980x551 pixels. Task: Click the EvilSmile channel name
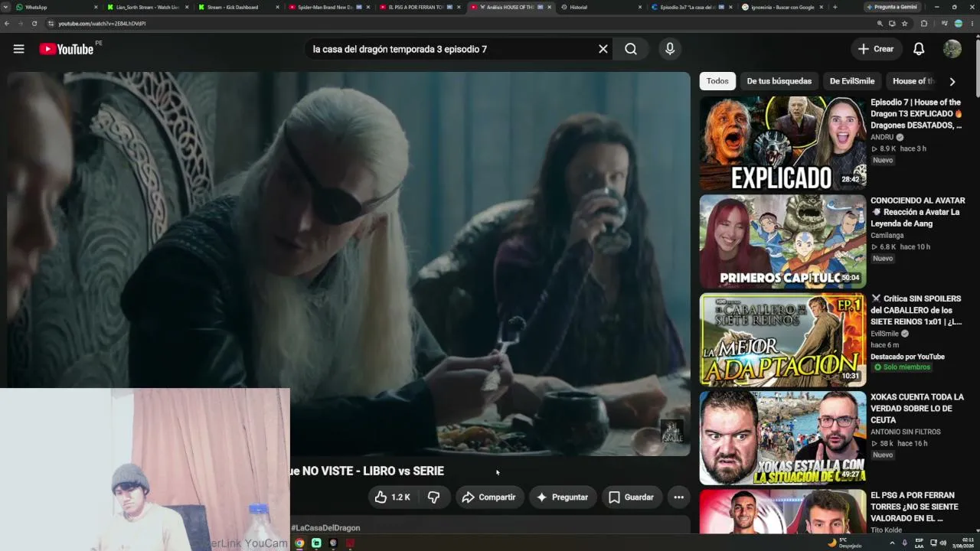click(884, 334)
